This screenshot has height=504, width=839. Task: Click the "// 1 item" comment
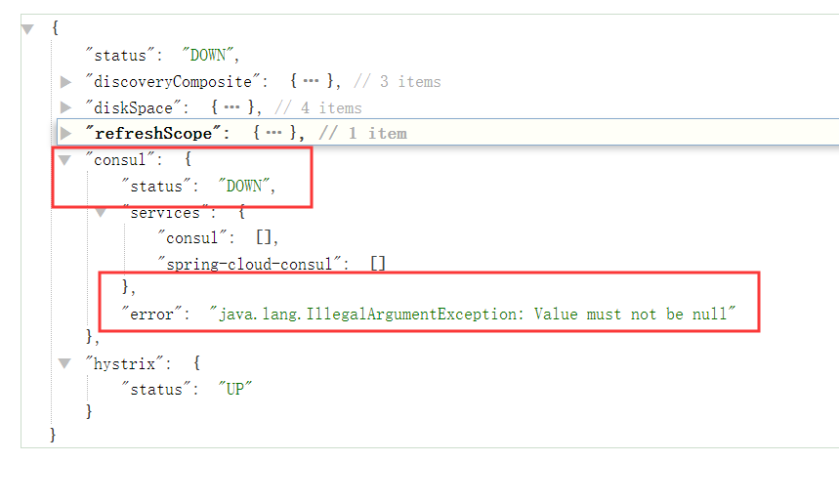362,133
